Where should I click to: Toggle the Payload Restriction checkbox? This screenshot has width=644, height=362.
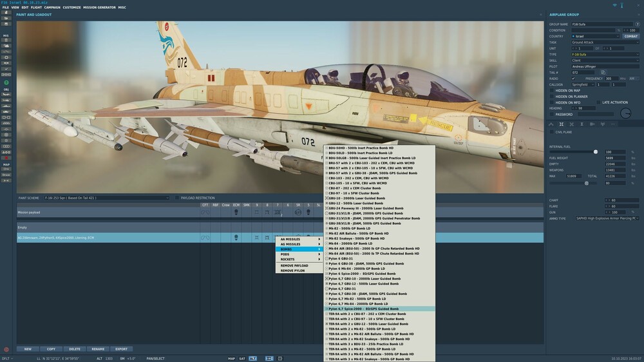177,198
